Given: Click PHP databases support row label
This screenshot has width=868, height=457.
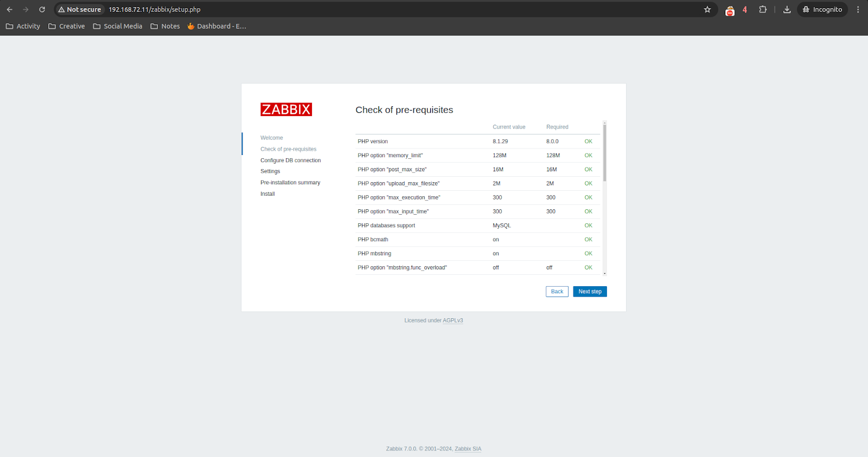Looking at the screenshot, I should pyautogui.click(x=386, y=226).
